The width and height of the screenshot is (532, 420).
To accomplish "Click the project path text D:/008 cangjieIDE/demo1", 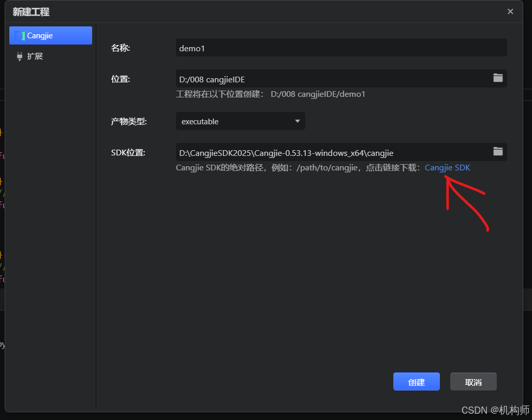I will pyautogui.click(x=318, y=94).
